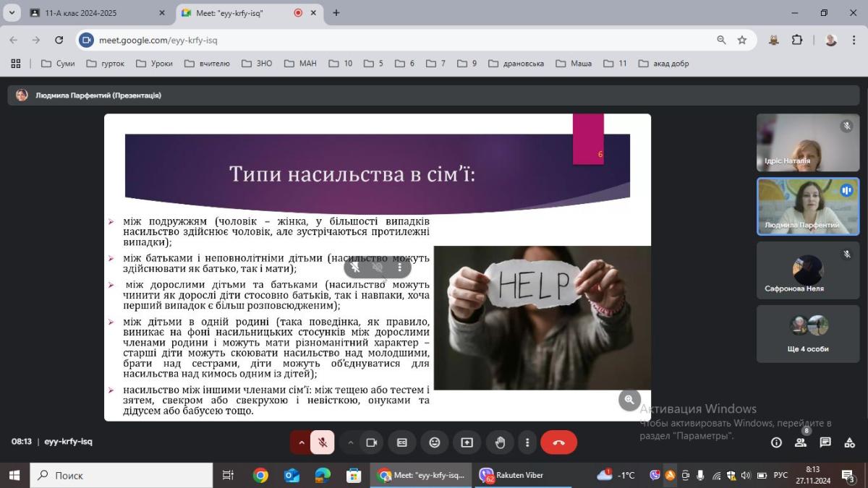Expand audio settings arrow beside microphone
Viewport: 868px width, 488px height.
point(301,442)
